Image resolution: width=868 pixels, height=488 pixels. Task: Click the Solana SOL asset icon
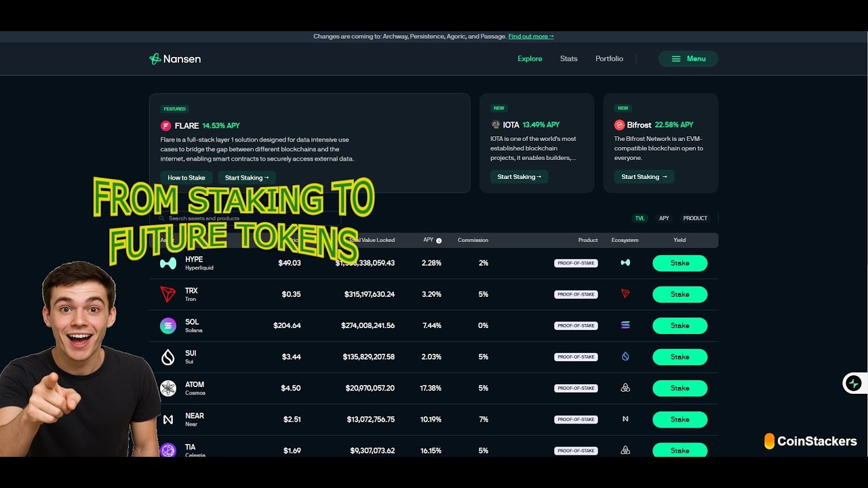click(168, 325)
